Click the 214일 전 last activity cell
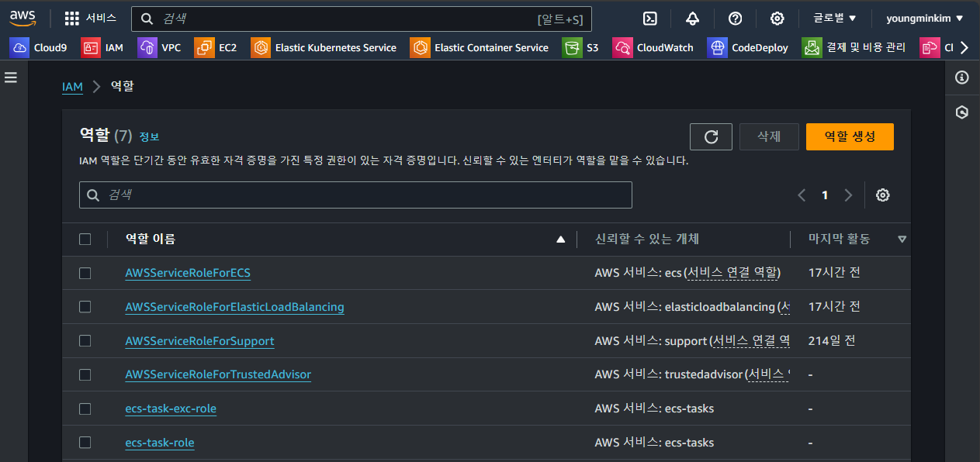The height and width of the screenshot is (462, 980). pyautogui.click(x=832, y=341)
